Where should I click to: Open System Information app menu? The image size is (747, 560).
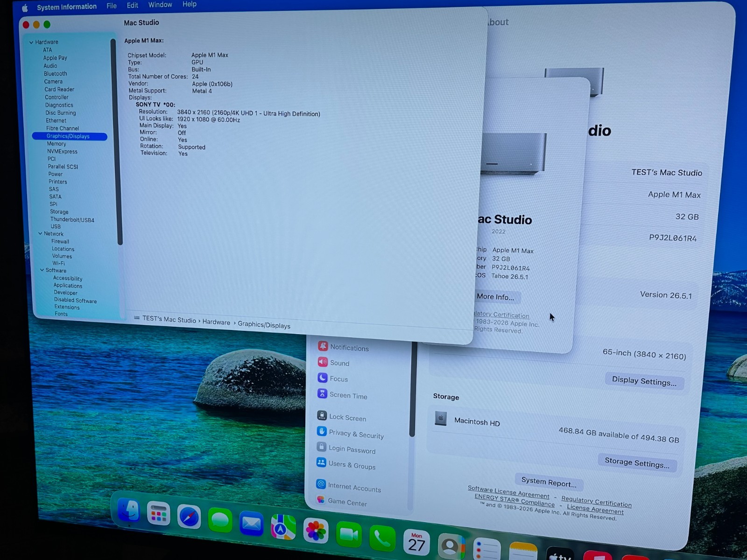66,7
